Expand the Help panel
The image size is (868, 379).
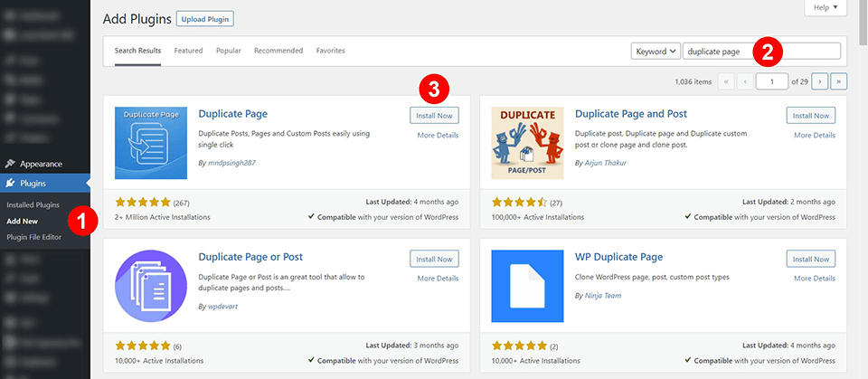tap(825, 7)
